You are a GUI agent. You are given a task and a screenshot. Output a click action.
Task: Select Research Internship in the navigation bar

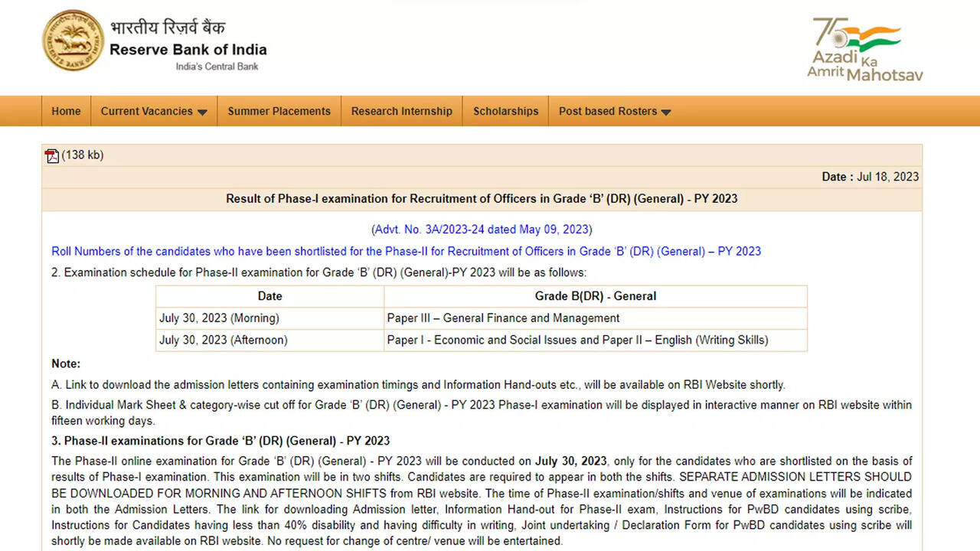coord(401,111)
